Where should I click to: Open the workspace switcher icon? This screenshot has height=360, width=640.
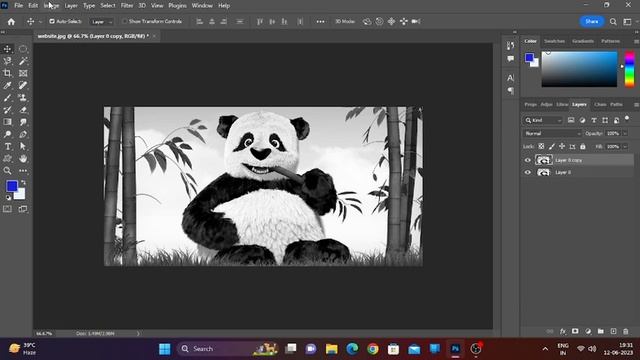tap(627, 22)
